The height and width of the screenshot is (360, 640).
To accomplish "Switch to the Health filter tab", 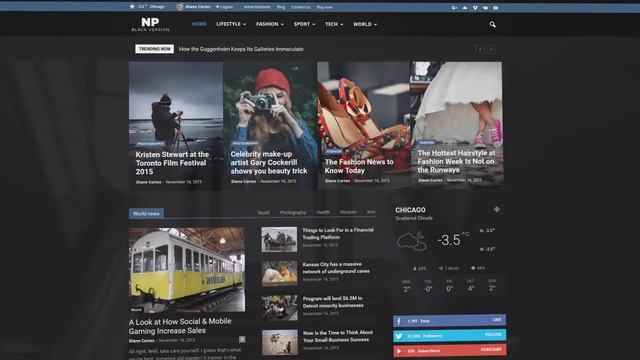I will tap(323, 212).
